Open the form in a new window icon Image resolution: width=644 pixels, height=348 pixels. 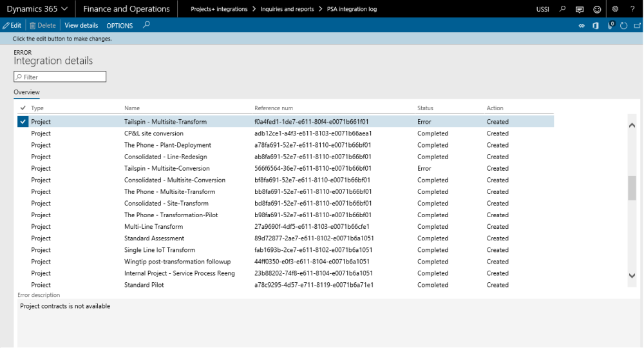638,26
